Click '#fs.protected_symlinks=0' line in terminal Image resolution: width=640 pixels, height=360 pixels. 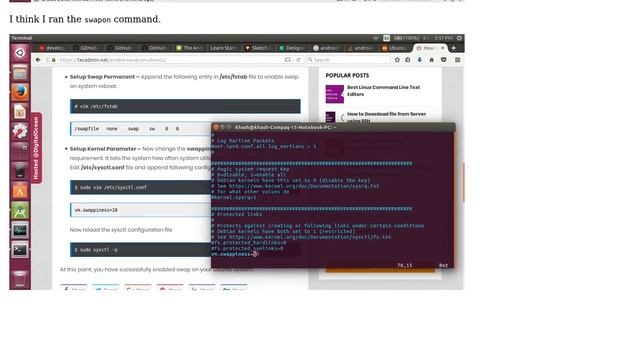[x=247, y=248]
